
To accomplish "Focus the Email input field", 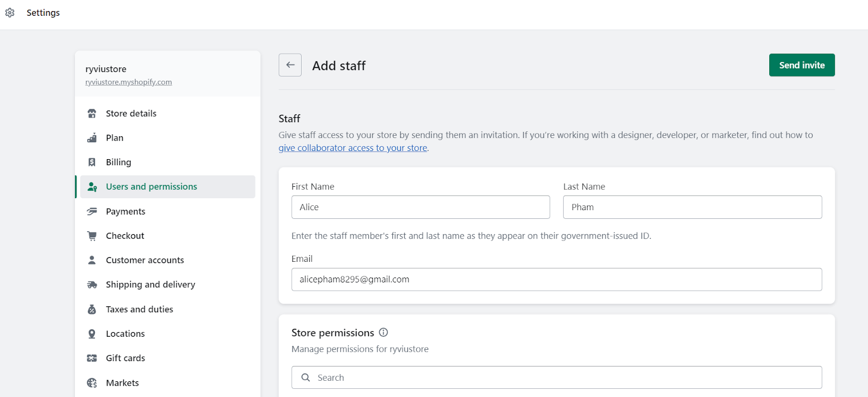I will tap(557, 280).
